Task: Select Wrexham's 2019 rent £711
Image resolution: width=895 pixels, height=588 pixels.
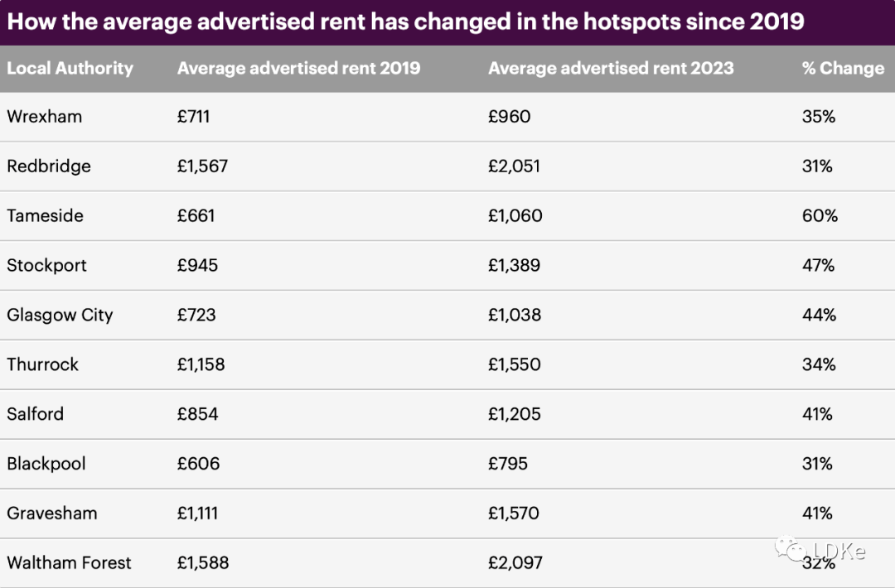Action: (x=193, y=116)
